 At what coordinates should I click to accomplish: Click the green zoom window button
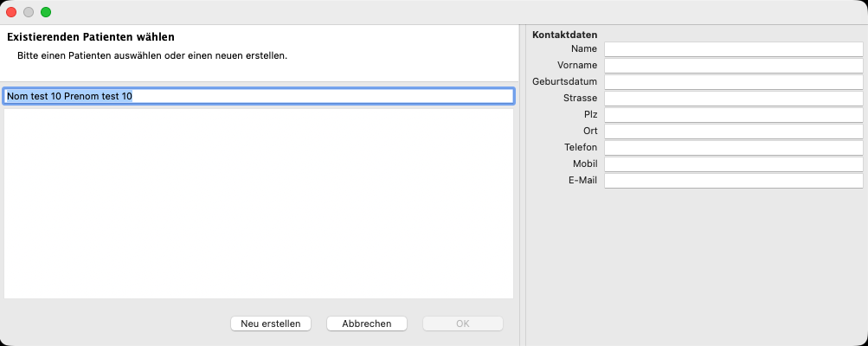[x=46, y=12]
